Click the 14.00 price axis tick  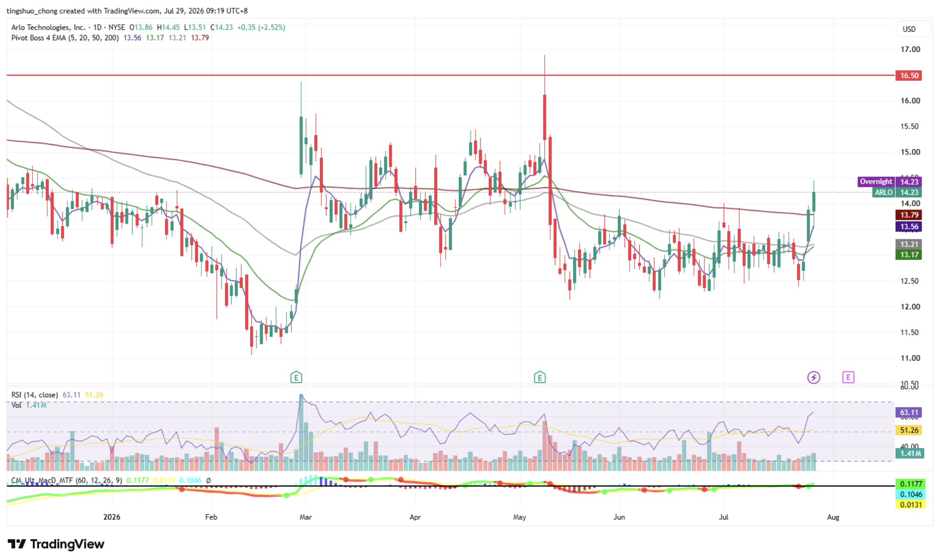click(910, 203)
